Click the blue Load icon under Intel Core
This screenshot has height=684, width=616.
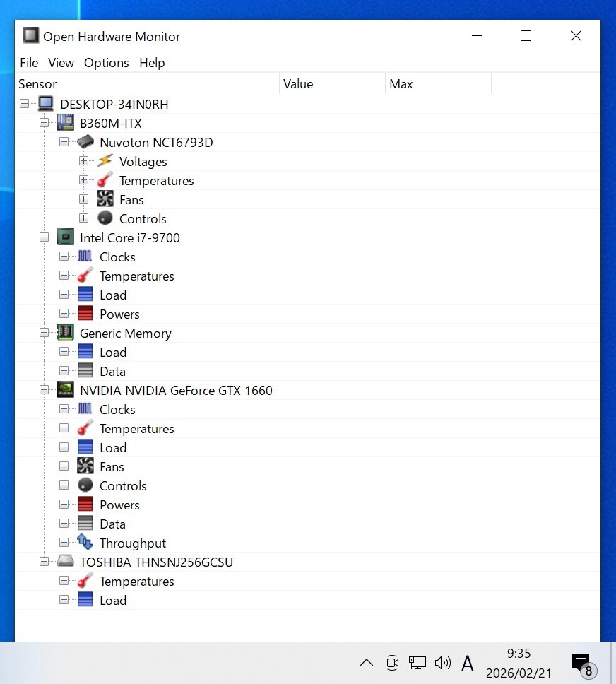click(85, 295)
